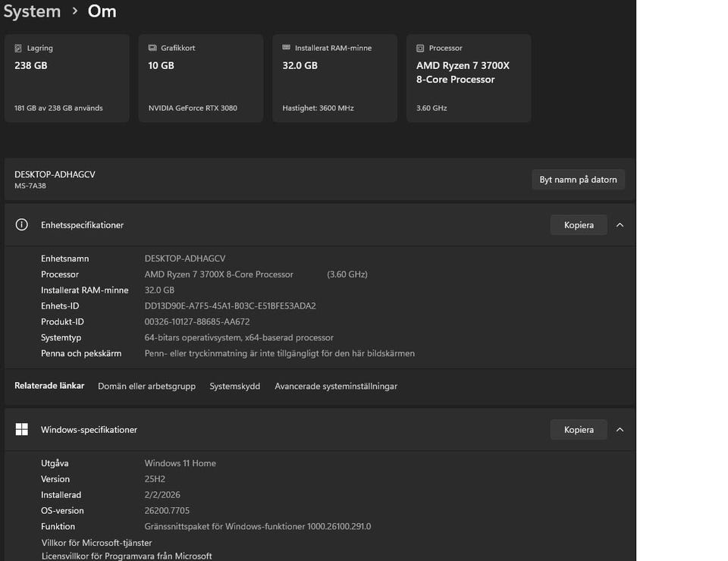Click the Processor chip icon
728x561 pixels.
pos(420,48)
